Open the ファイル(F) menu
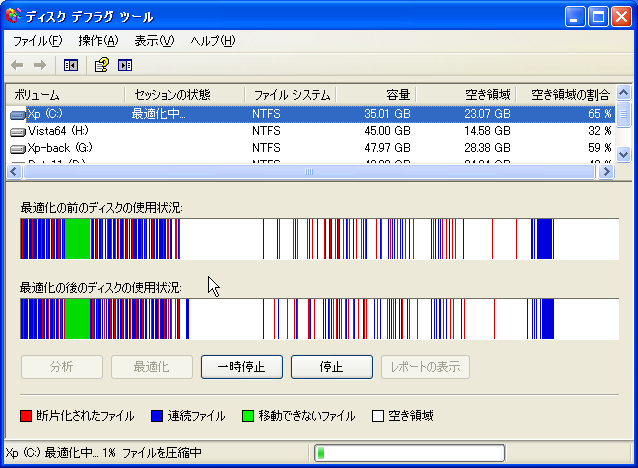638x468 pixels. (x=37, y=41)
